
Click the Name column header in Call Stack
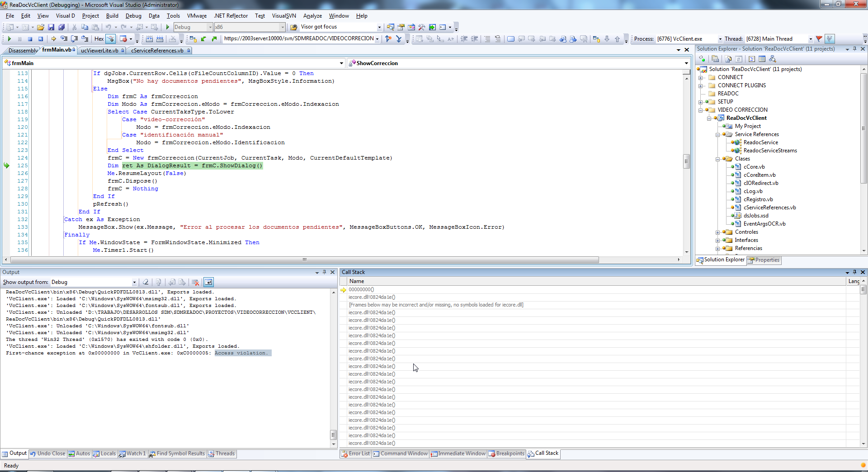tap(596, 281)
